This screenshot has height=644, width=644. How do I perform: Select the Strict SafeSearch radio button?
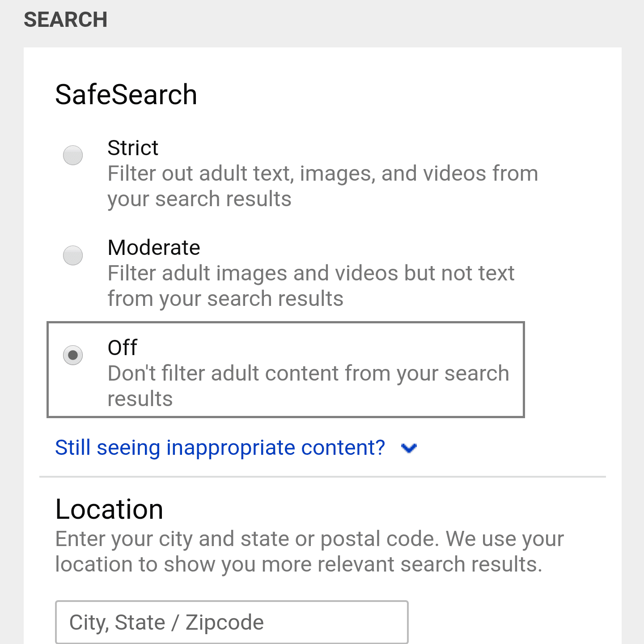coord(73,155)
